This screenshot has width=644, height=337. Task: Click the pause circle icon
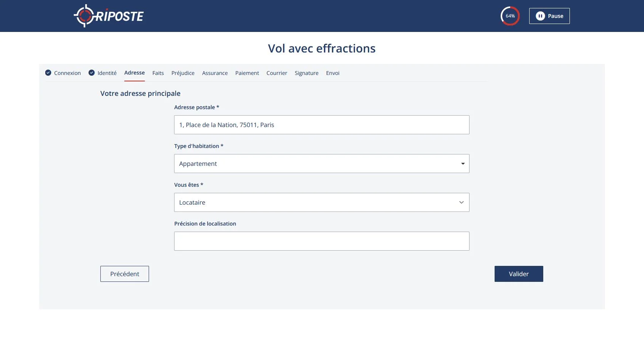pos(540,16)
